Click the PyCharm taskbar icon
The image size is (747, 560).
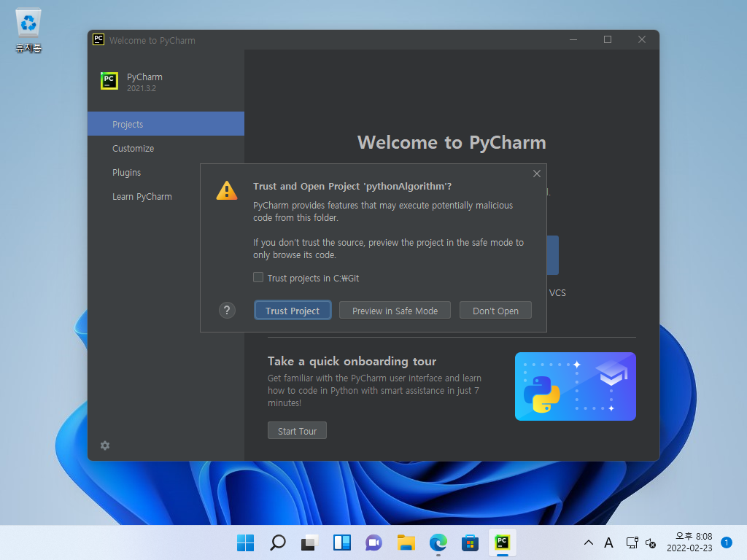502,542
